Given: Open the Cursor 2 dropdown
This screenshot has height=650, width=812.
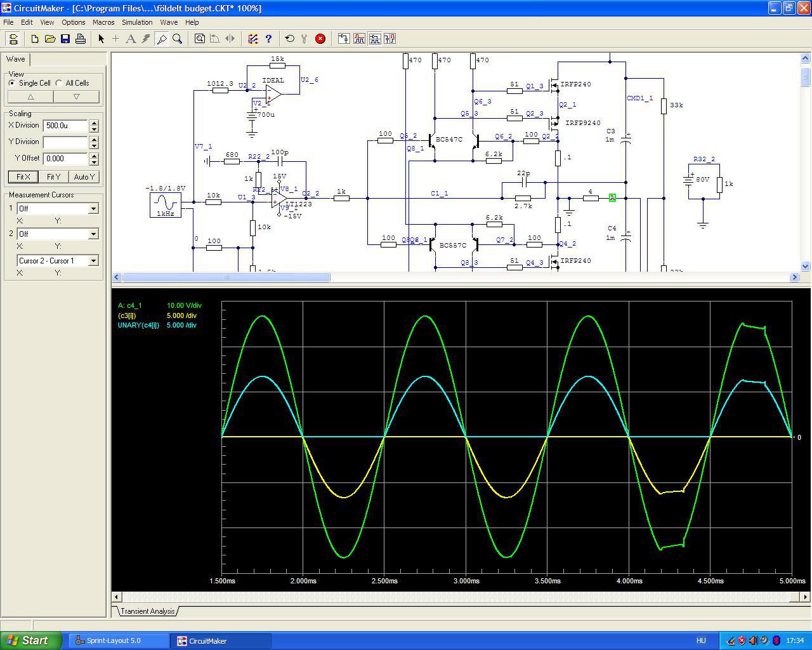Looking at the screenshot, I should [93, 234].
